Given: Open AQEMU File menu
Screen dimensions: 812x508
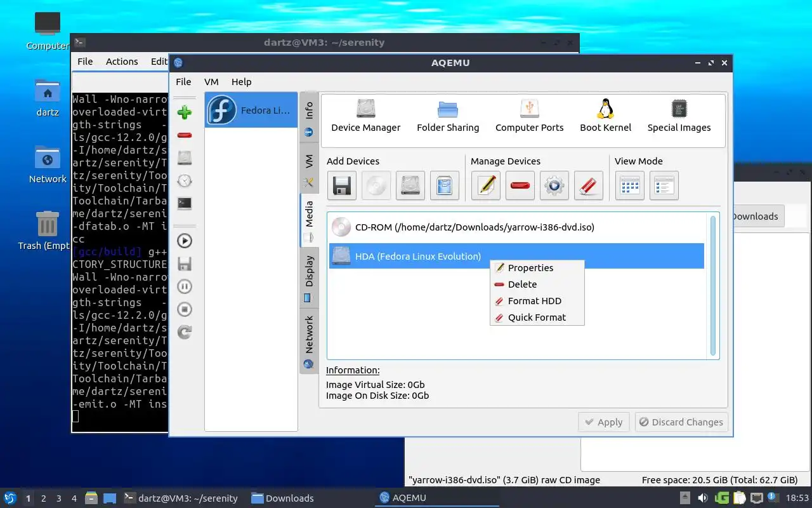Looking at the screenshot, I should (183, 81).
